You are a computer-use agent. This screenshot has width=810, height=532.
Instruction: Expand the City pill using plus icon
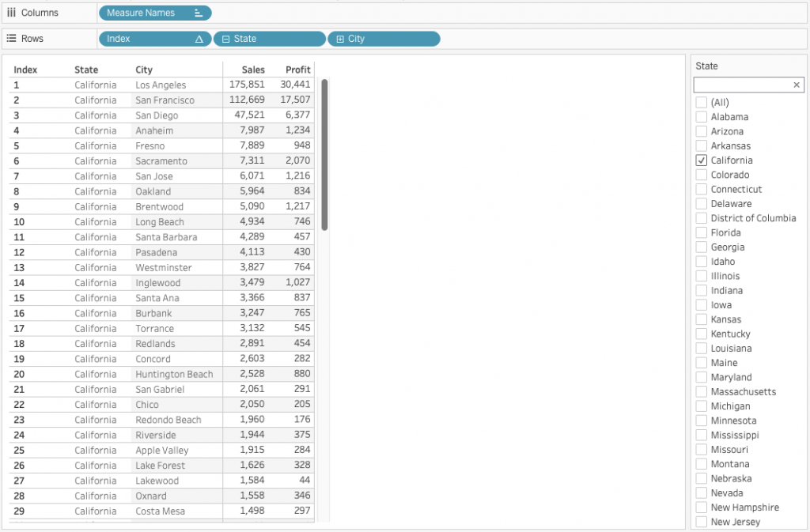tap(340, 39)
